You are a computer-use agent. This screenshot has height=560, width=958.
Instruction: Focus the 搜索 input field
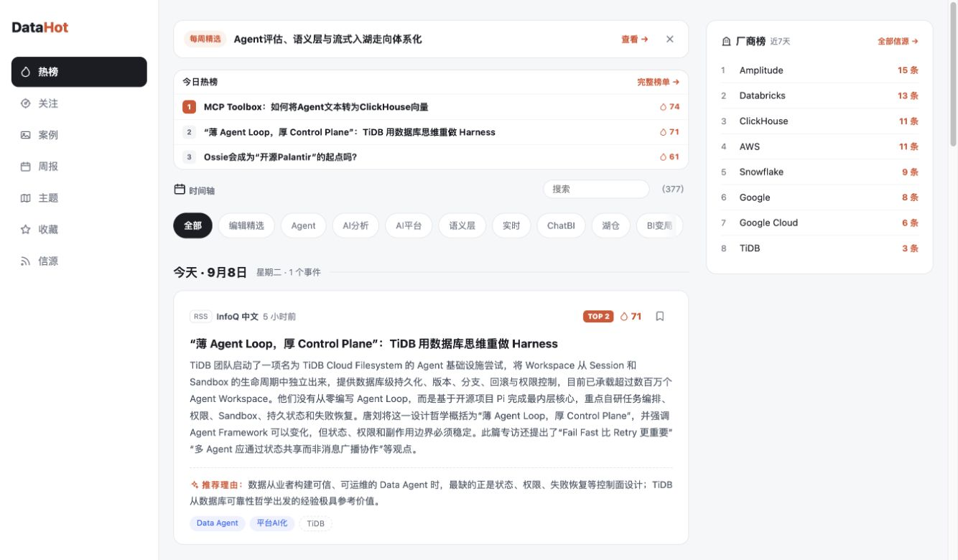pos(596,189)
